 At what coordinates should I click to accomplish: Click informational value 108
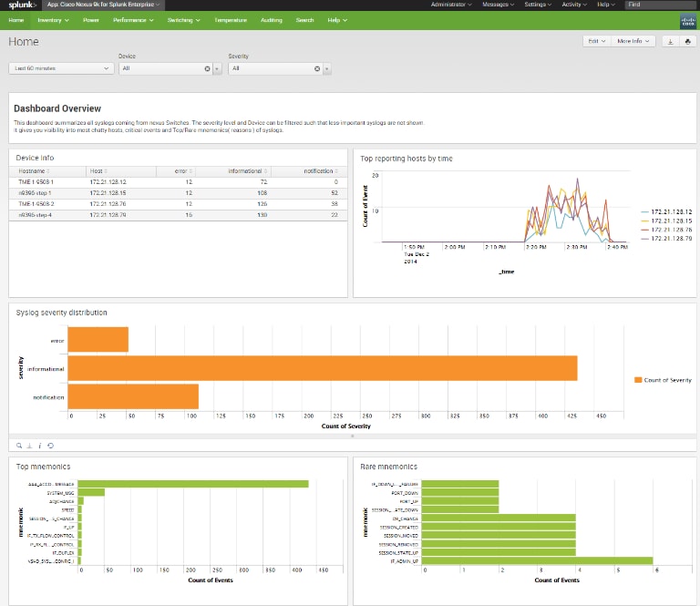pyautogui.click(x=262, y=193)
